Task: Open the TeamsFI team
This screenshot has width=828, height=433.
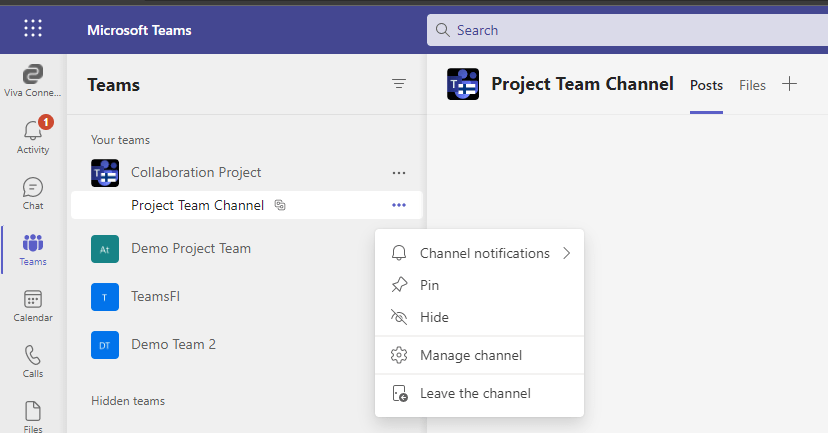Action: click(155, 296)
